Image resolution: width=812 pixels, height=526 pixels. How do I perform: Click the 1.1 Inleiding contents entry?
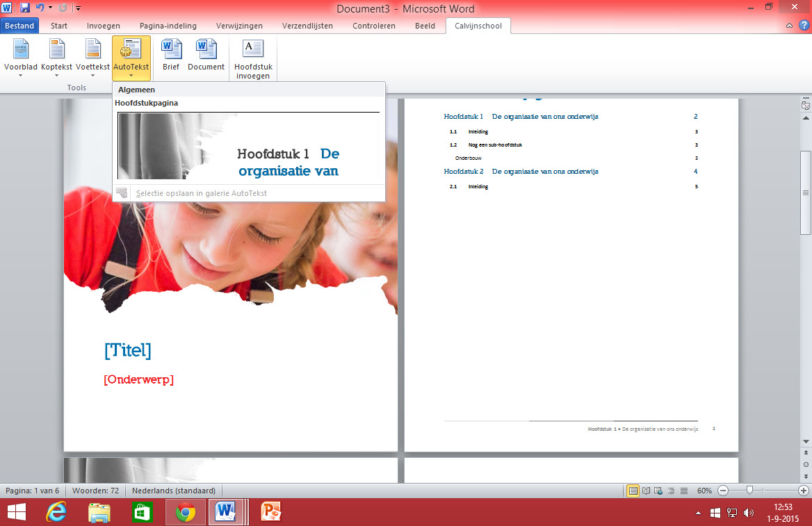(574, 132)
